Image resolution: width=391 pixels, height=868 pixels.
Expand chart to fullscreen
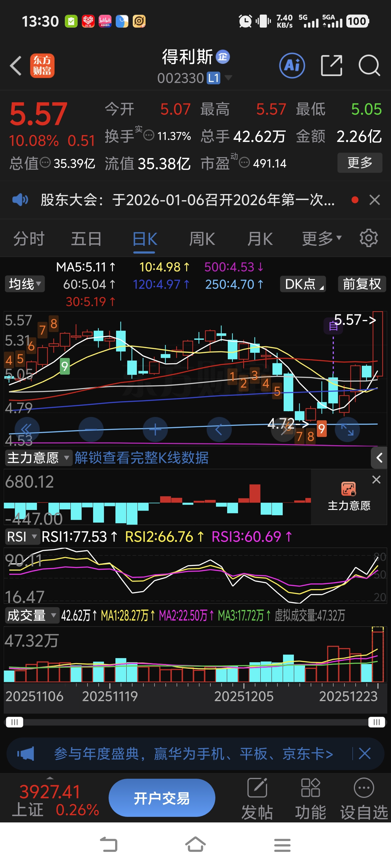click(x=347, y=430)
